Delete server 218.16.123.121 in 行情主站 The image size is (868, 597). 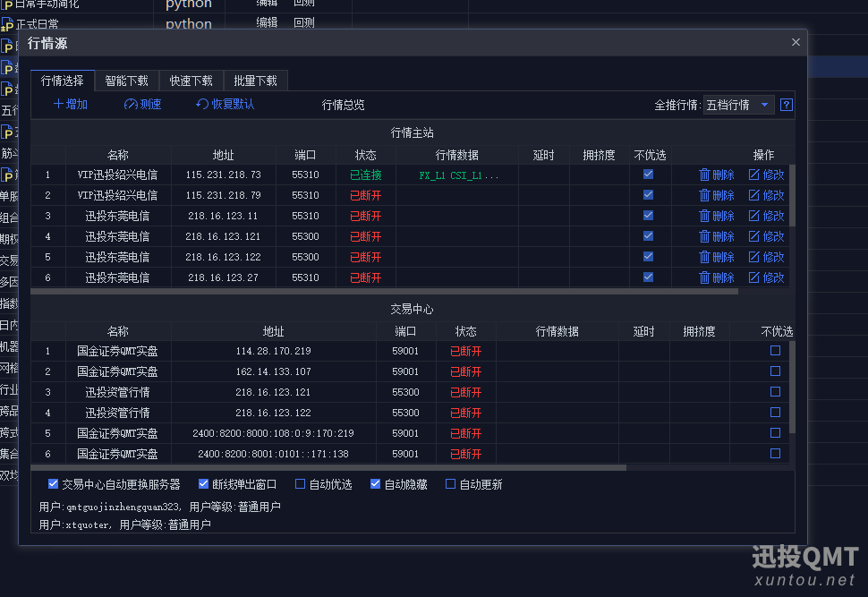click(x=716, y=236)
